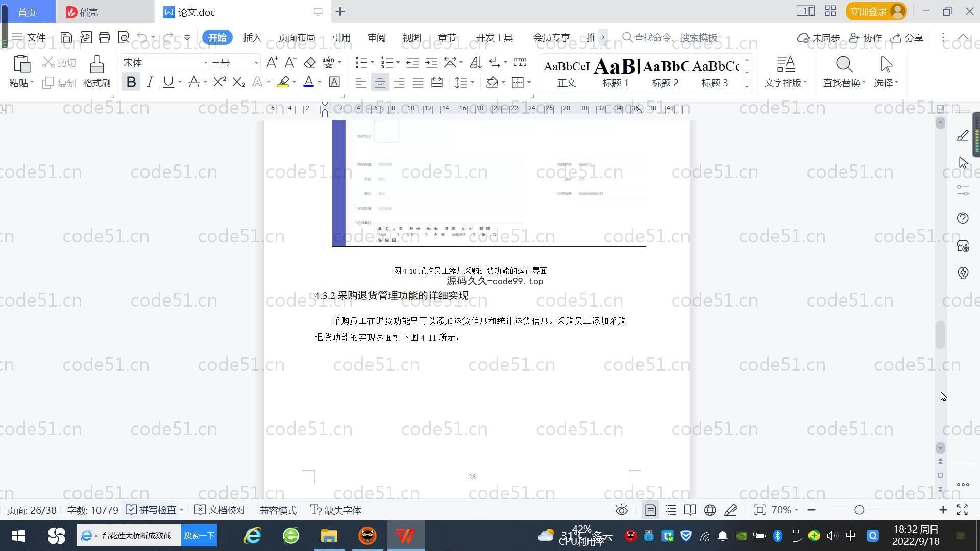Switch to outline view icon
Viewport: 980px width, 551px height.
coord(671,510)
